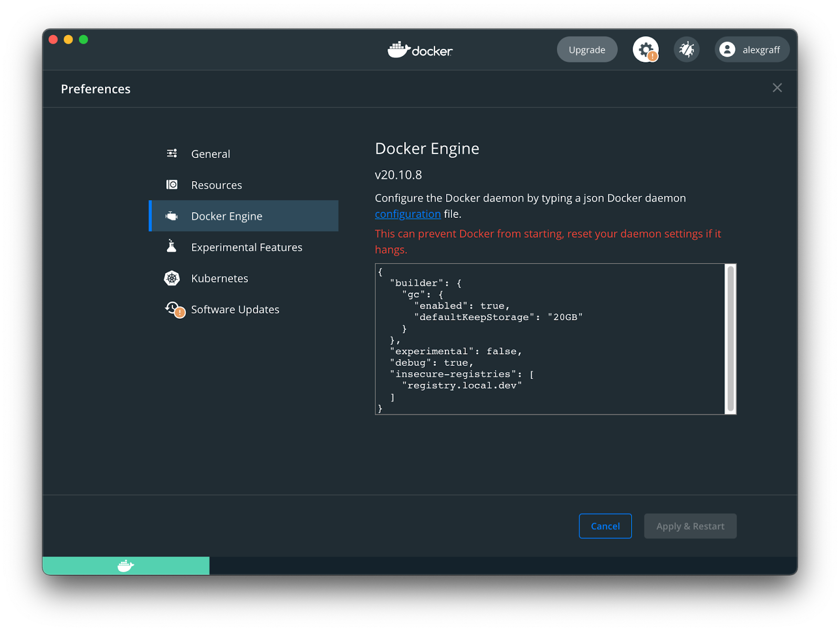Click the Docker Engine icon in the sidebar
This screenshot has width=840, height=631.
coord(172,216)
